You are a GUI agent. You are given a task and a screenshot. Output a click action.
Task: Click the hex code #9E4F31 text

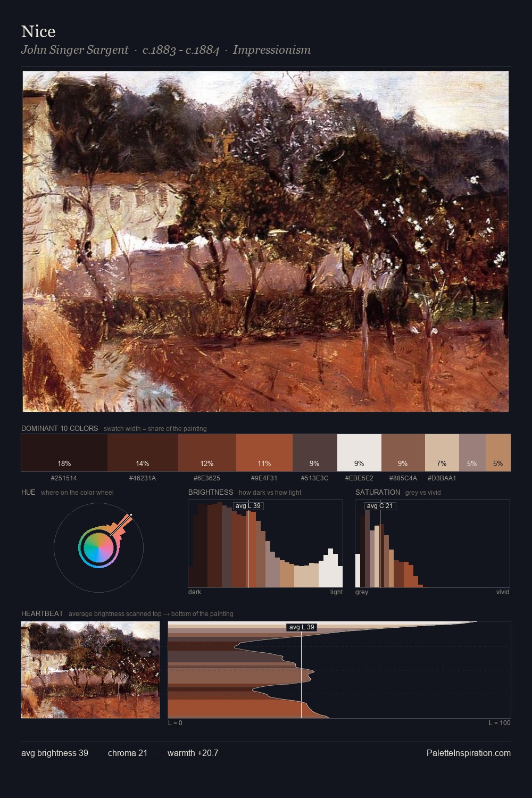point(264,478)
